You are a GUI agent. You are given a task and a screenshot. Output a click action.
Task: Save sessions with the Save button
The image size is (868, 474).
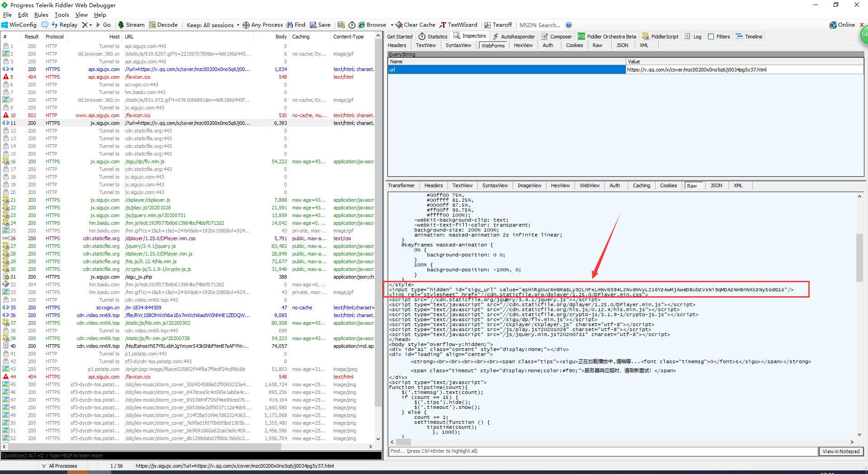[320, 25]
